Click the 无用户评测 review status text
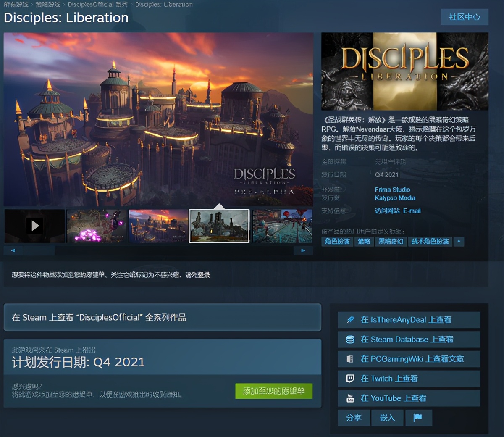 (x=390, y=162)
